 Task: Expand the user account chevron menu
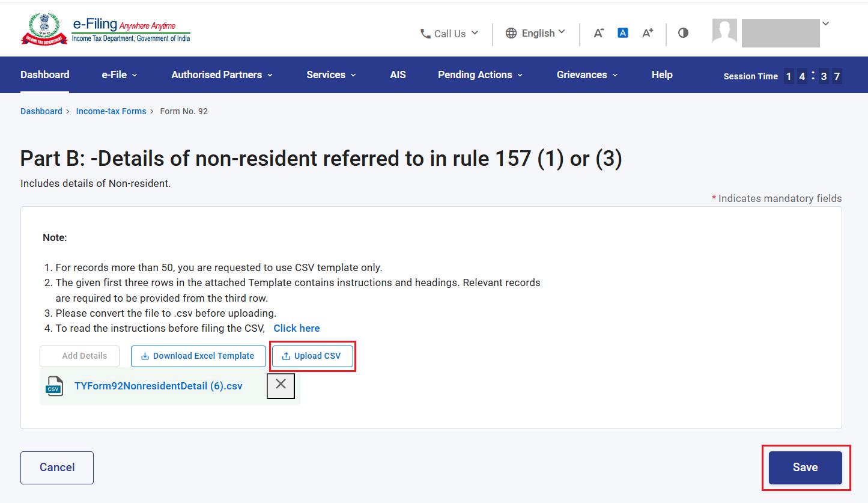tap(825, 24)
